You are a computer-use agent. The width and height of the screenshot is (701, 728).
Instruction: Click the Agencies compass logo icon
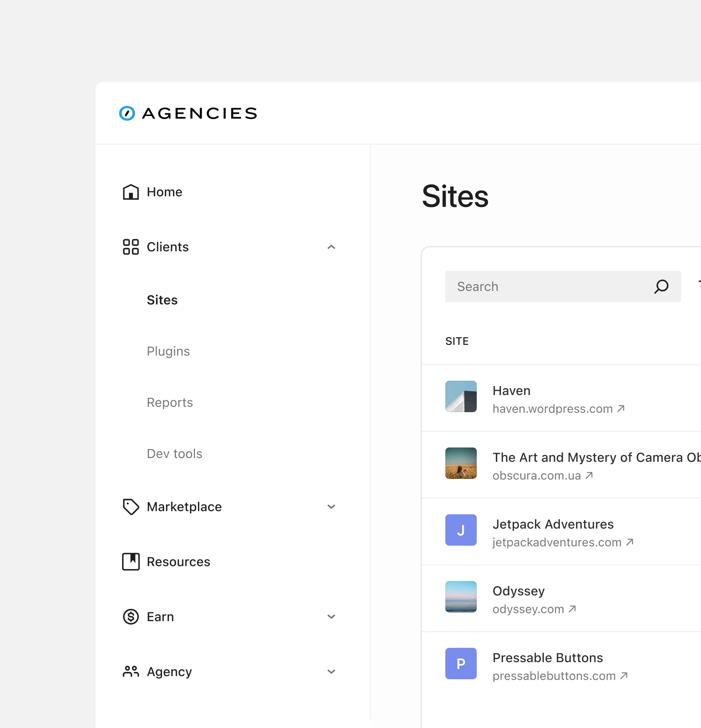click(127, 113)
